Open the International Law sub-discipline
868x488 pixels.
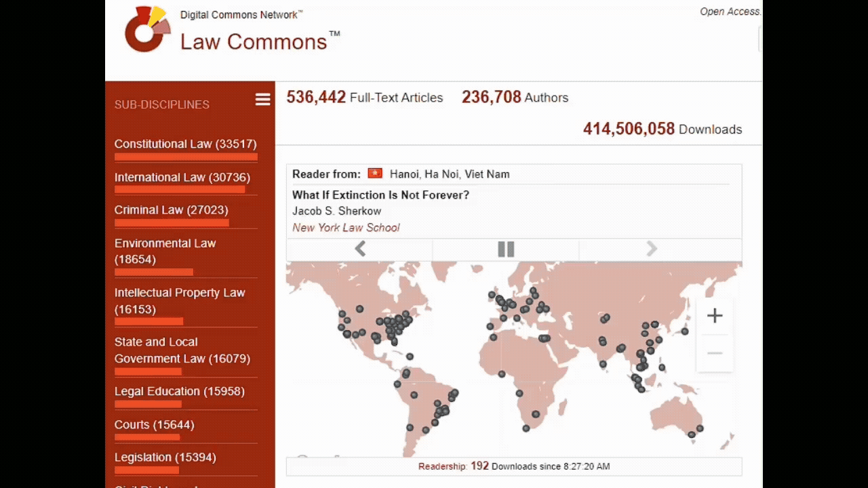181,177
